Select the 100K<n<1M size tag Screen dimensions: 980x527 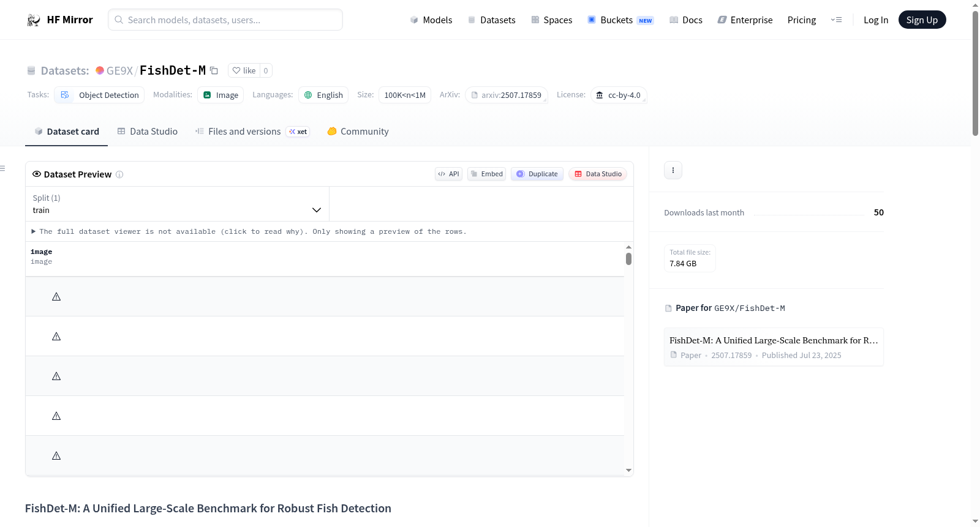coord(405,95)
